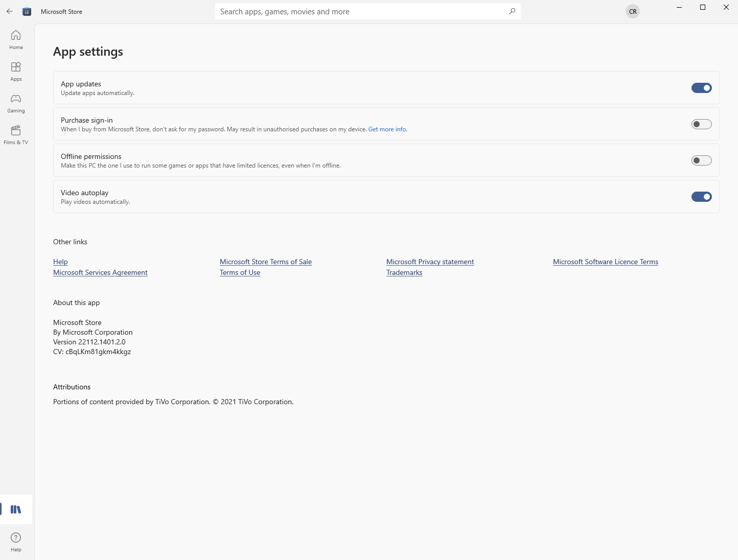Enable the Offline permissions toggle
Image resolution: width=738 pixels, height=560 pixels.
coord(702,160)
